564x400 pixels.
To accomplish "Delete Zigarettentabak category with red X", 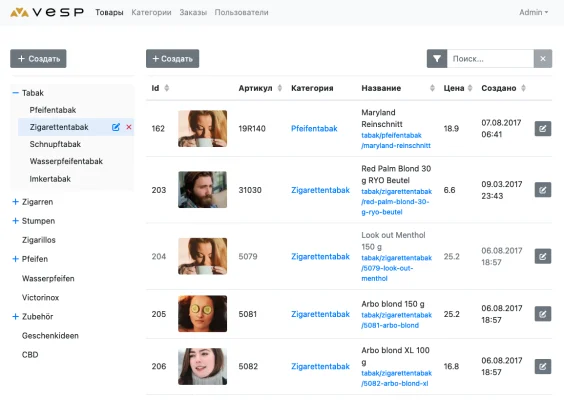I will click(129, 127).
